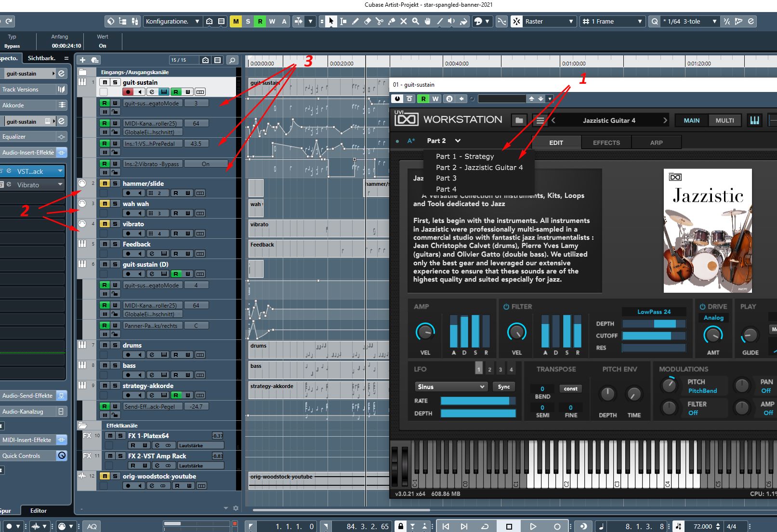Click the redo arrow icon
The height and width of the screenshot is (532, 777).
[9, 21]
